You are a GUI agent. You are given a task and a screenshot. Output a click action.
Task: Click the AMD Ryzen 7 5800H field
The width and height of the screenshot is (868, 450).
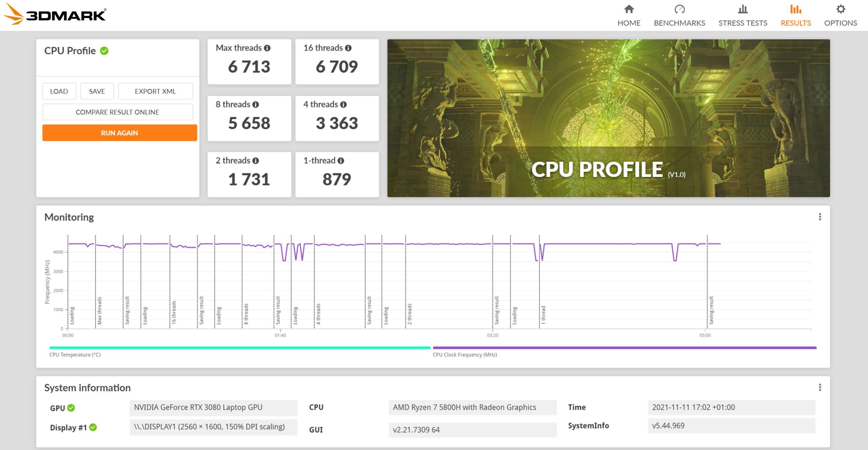472,407
